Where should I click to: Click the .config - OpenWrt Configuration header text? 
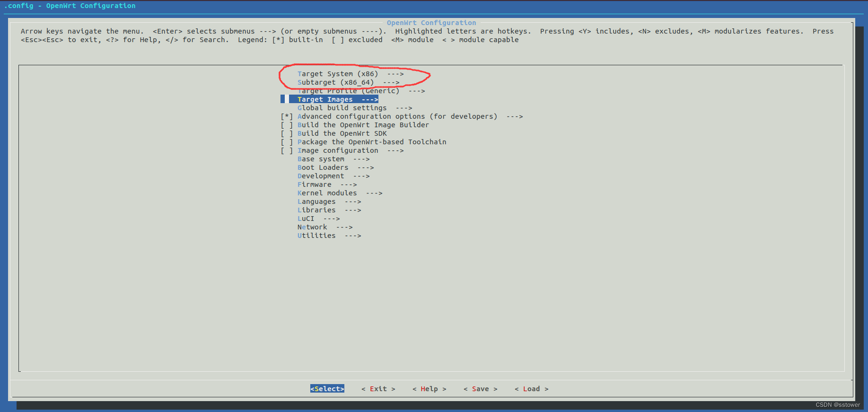(x=70, y=6)
